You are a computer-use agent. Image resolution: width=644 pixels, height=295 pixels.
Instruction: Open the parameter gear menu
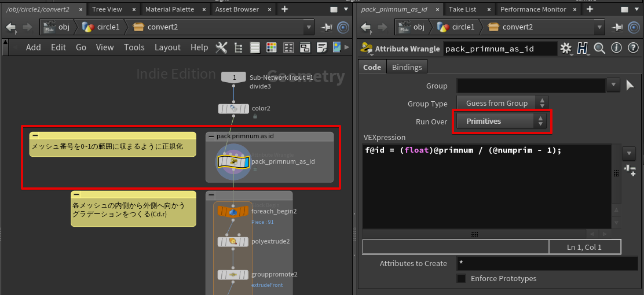566,49
